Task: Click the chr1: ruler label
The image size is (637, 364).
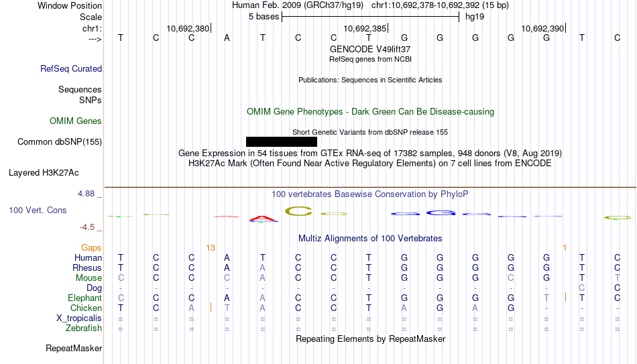Action: coord(92,28)
